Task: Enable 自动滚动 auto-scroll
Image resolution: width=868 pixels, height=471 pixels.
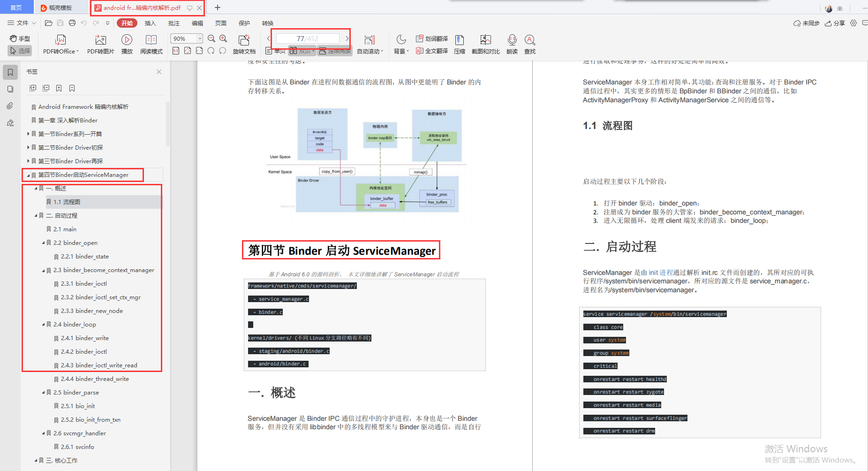Action: (x=370, y=45)
